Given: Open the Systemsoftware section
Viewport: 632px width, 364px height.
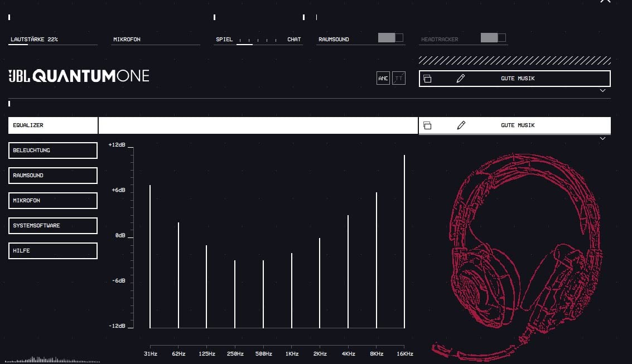Looking at the screenshot, I should coord(53,226).
